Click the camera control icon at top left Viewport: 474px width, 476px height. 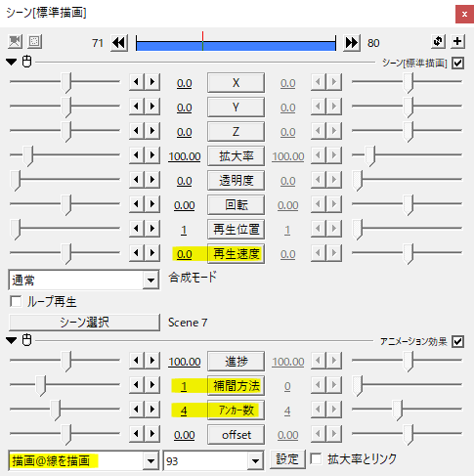click(15, 42)
